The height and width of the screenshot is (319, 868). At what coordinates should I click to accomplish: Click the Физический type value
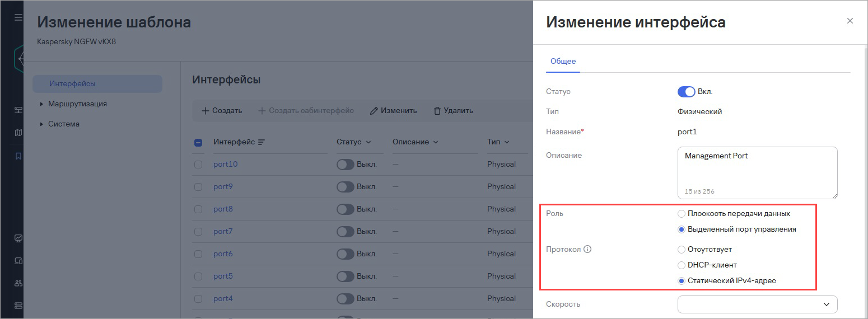700,111
